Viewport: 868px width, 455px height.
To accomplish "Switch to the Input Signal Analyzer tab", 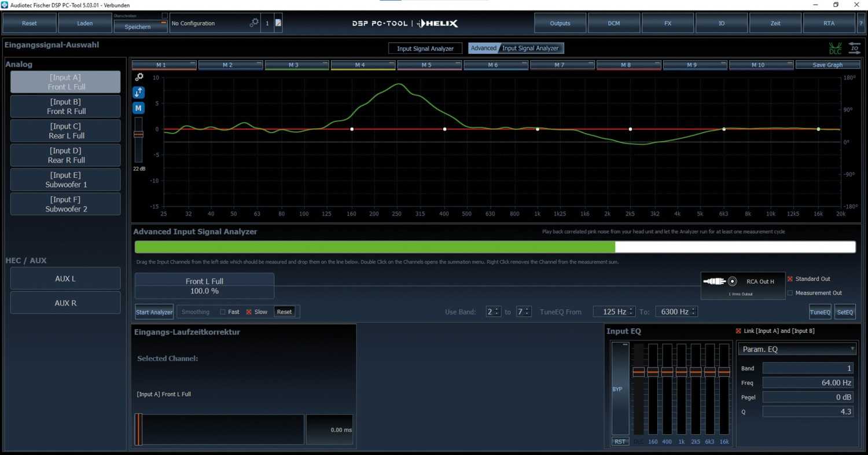I will [425, 49].
